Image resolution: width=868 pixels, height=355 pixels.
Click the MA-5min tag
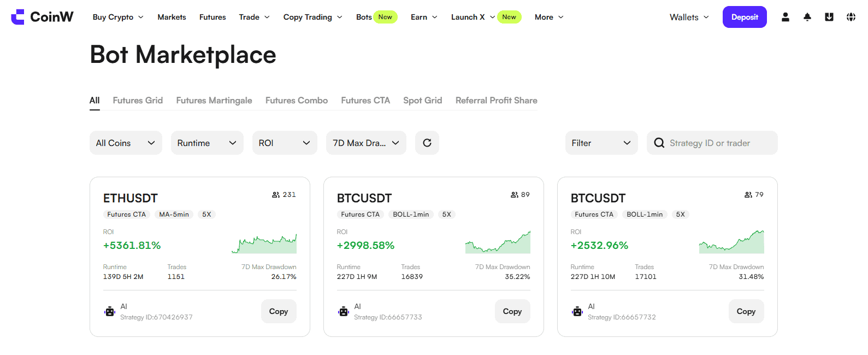click(174, 214)
